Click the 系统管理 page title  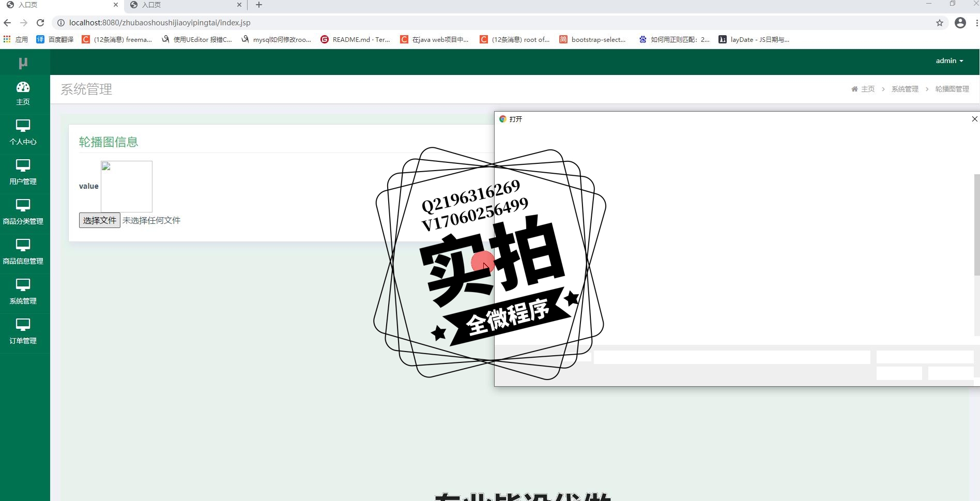[x=86, y=89]
